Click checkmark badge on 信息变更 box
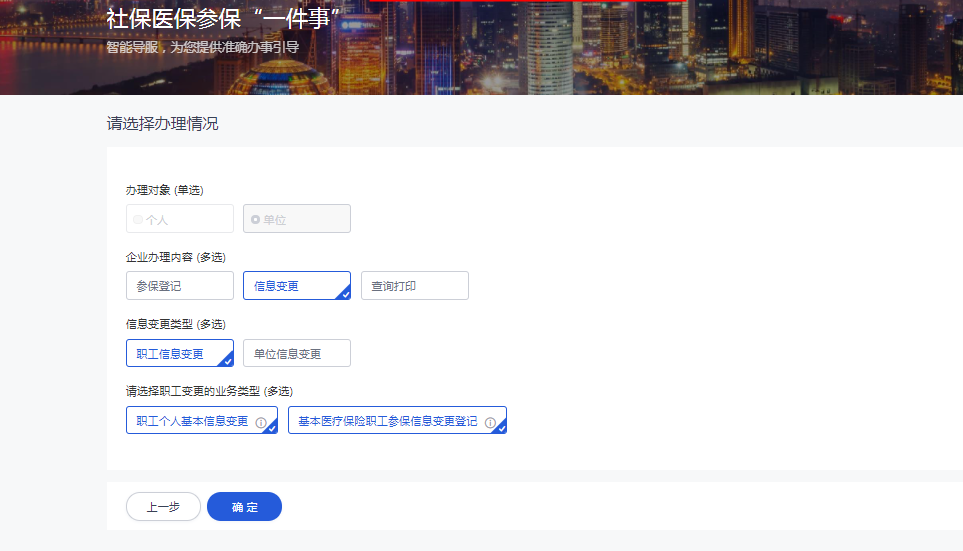963x551 pixels. point(344,294)
